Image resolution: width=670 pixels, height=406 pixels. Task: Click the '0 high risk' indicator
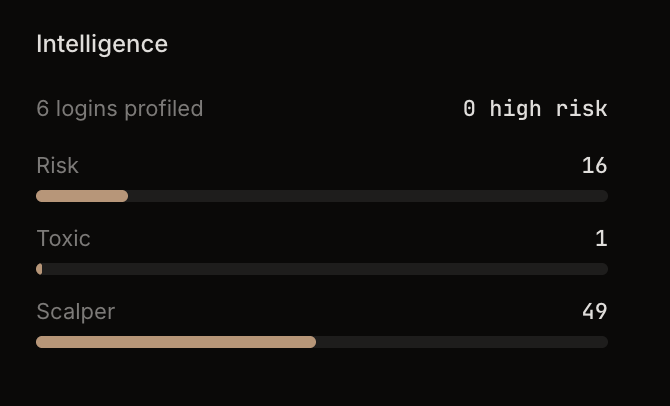coord(535,109)
